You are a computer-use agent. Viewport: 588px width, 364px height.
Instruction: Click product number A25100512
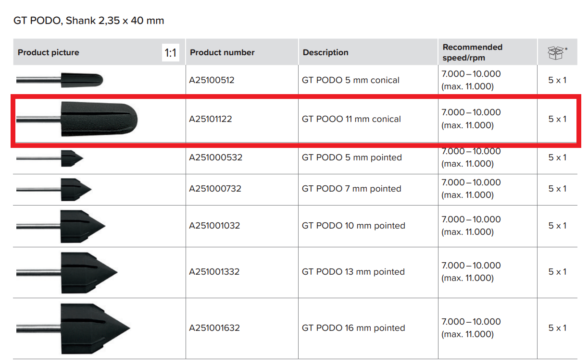point(212,80)
